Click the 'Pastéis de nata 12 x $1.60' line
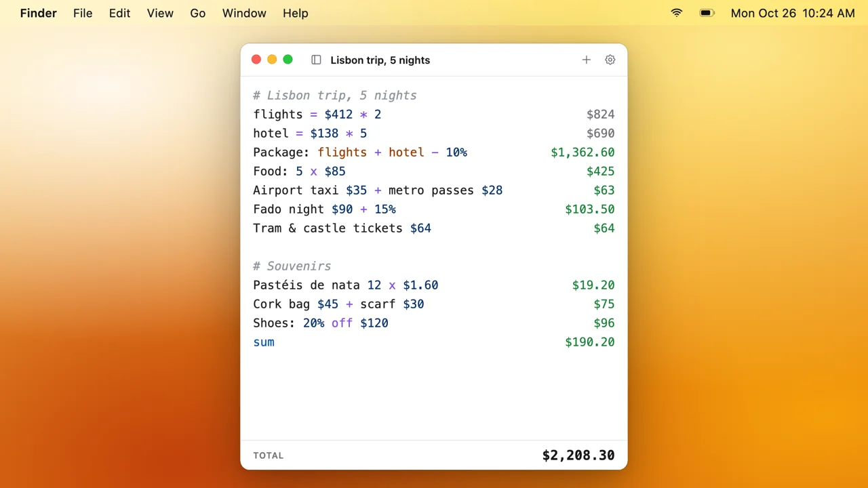Screen dimensions: 868x488 (346, 285)
